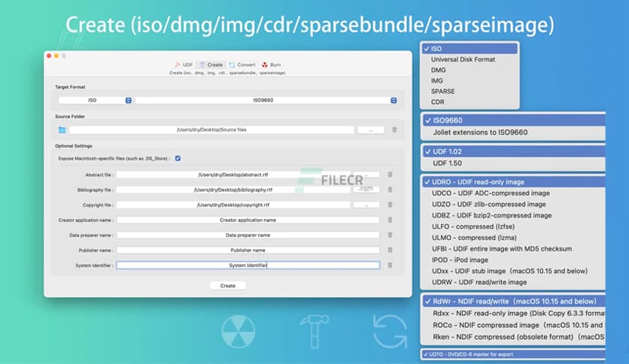Click the Create button at the bottom
This screenshot has height=364, width=629.
point(228,286)
